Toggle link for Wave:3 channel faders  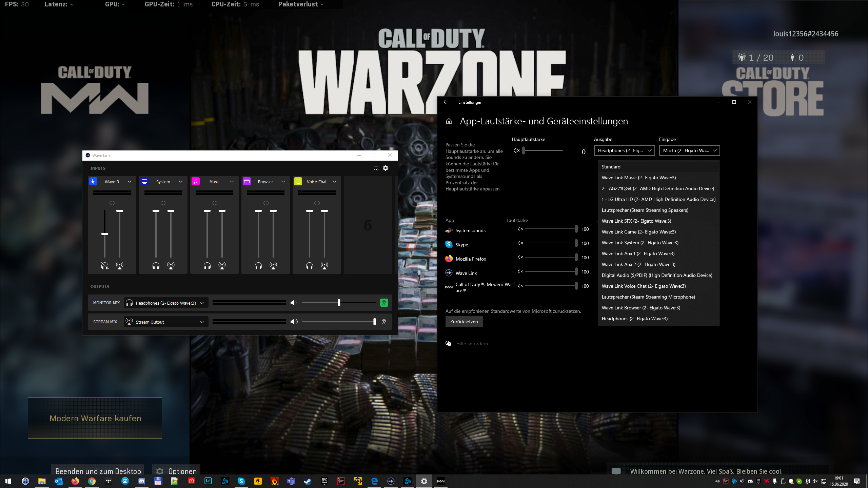tap(112, 203)
